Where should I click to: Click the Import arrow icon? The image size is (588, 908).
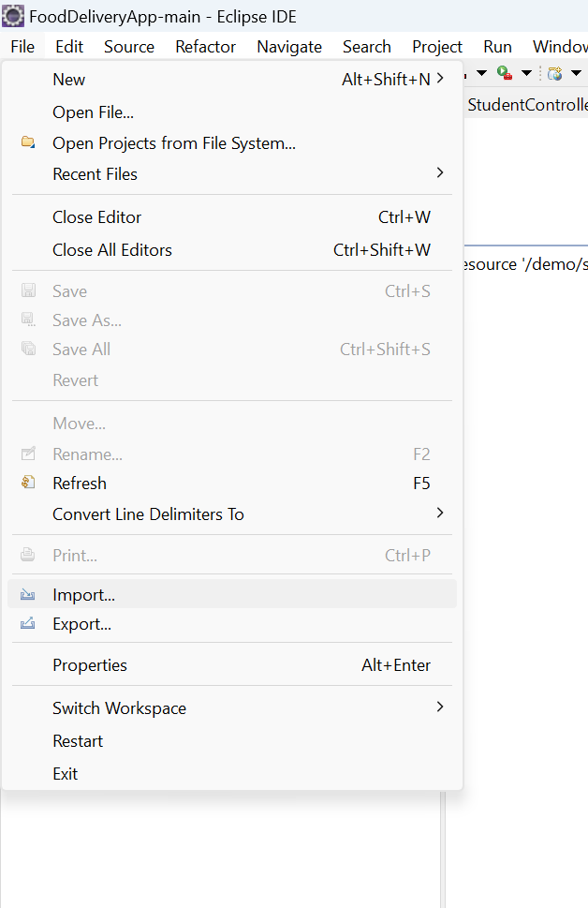(28, 594)
